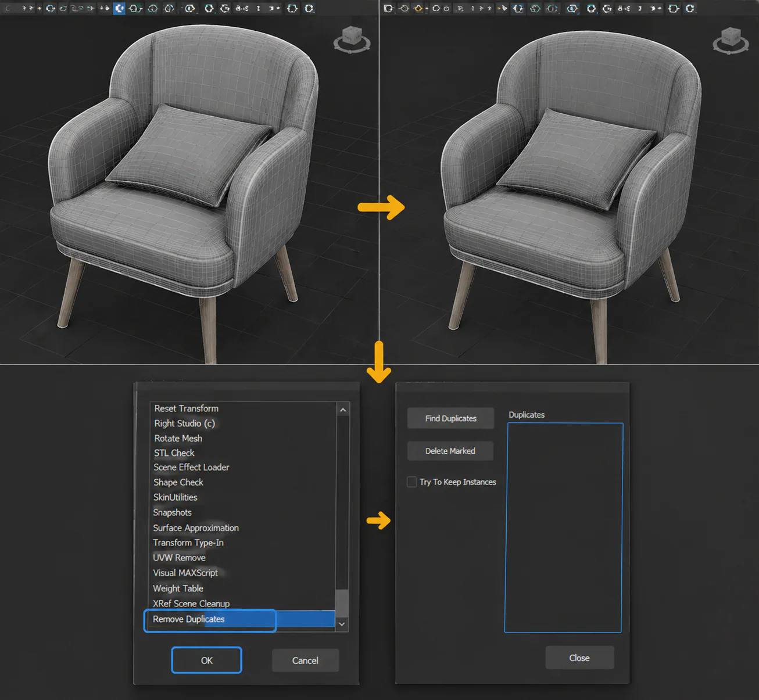This screenshot has height=700, width=759.
Task: Click the highlighted blue toolbar icon in left viewport
Action: [x=119, y=8]
